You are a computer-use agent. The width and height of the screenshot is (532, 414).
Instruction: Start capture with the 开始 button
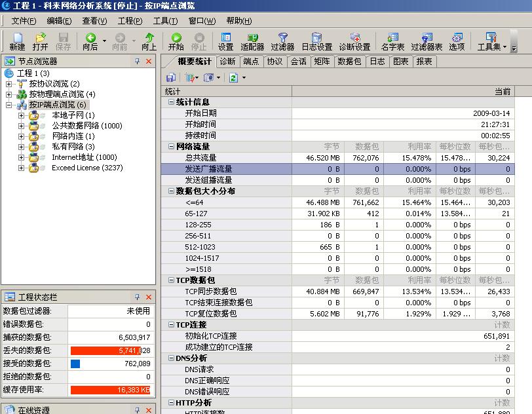176,41
